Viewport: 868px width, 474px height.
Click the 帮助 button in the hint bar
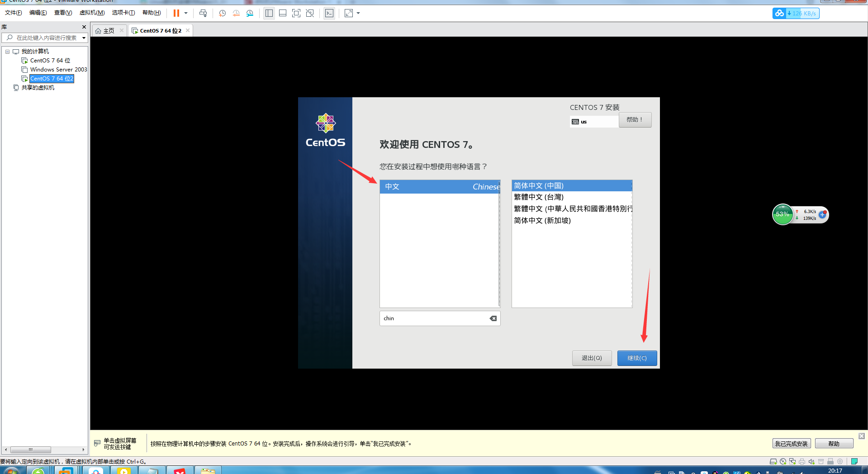coord(834,444)
